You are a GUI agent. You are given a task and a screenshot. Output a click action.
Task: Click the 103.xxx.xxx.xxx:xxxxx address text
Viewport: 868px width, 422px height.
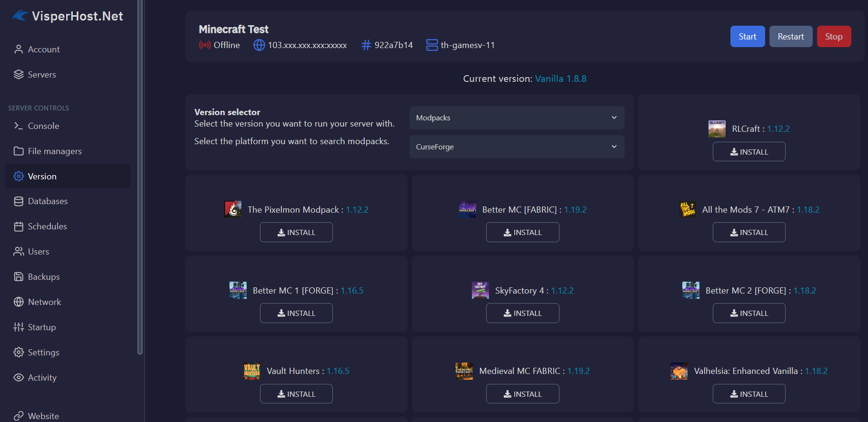coord(307,45)
